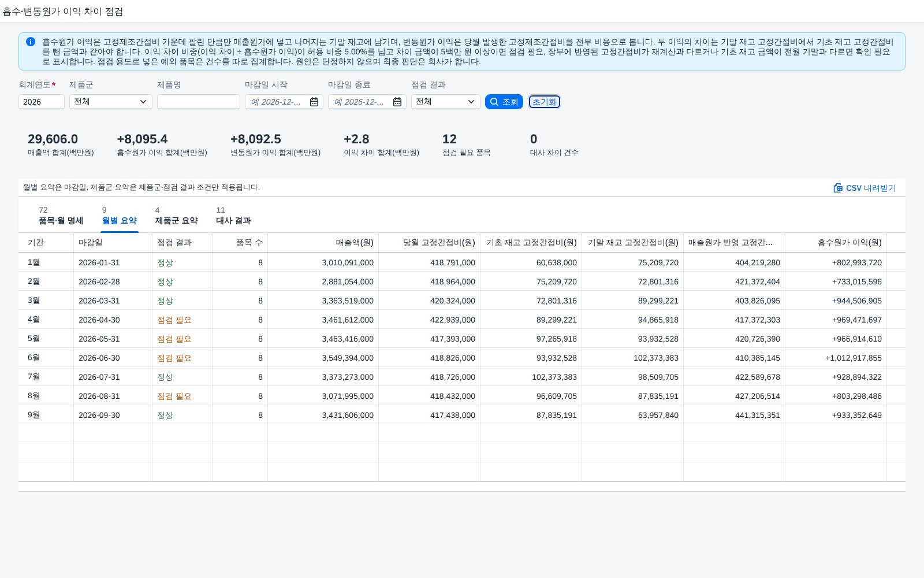924x578 pixels.
Task: Click the ending inventory value 63,957,840
Action: 658,415
